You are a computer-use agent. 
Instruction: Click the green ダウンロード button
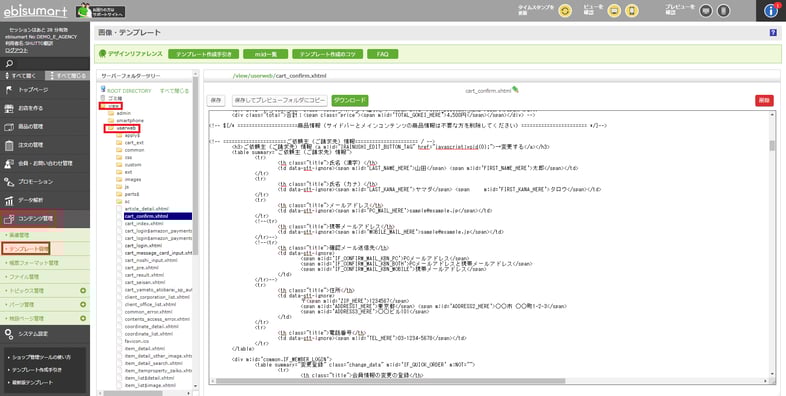(x=350, y=101)
